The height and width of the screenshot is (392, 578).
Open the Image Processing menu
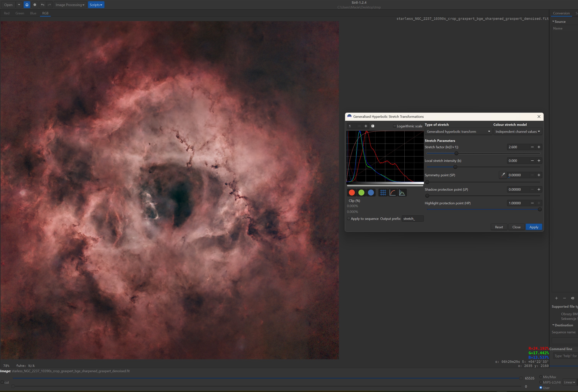pyautogui.click(x=70, y=5)
